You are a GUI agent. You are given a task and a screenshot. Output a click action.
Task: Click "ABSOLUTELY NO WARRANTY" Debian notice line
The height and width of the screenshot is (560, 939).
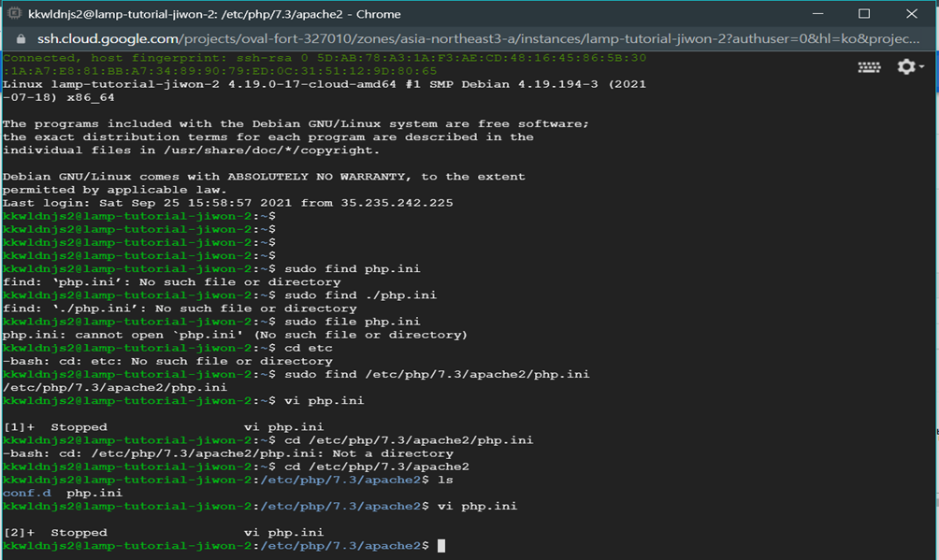coord(264,177)
